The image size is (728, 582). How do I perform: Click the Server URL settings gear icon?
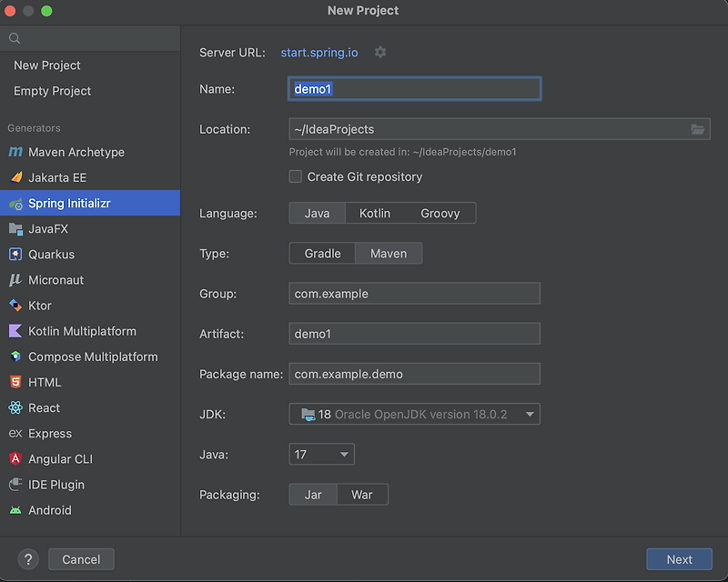tap(380, 53)
